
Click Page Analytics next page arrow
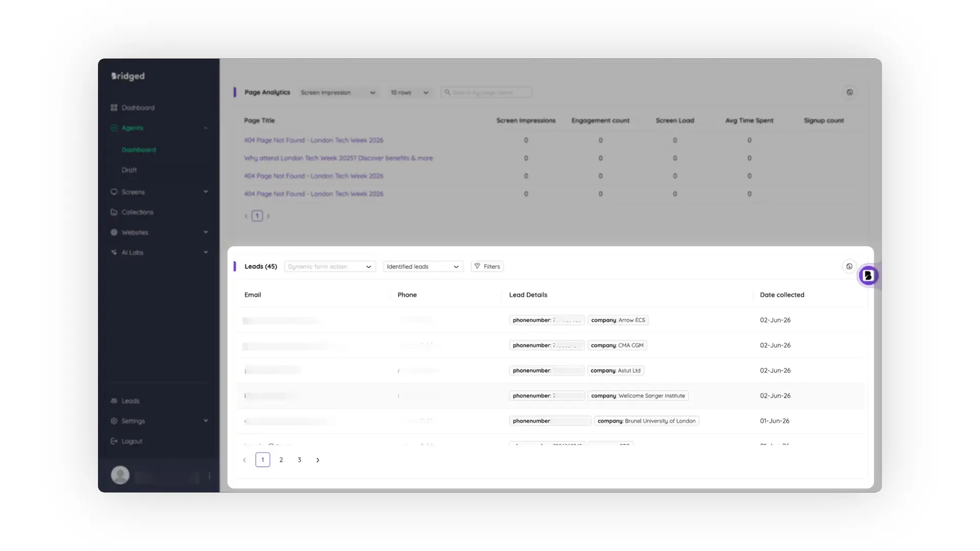click(268, 216)
